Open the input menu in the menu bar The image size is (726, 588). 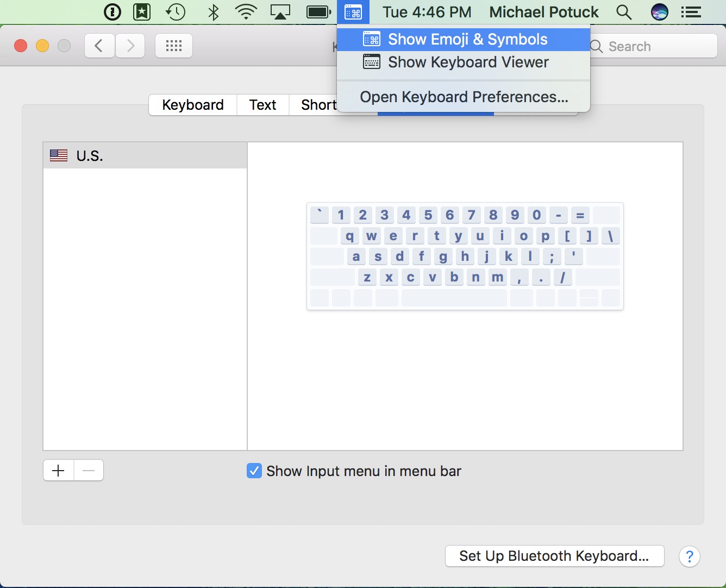pyautogui.click(x=353, y=11)
